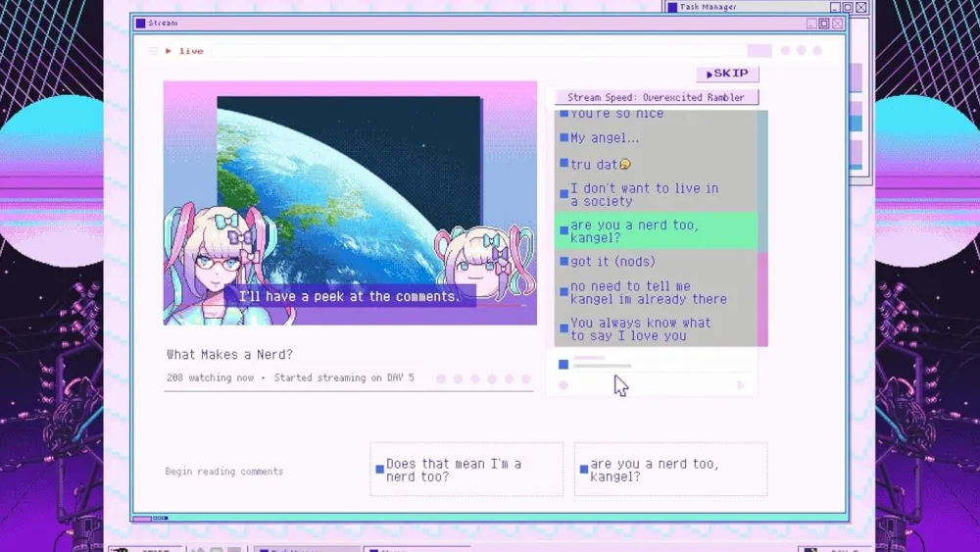980x552 pixels.
Task: Click the 'tru dat' comment
Action: pyautogui.click(x=600, y=165)
